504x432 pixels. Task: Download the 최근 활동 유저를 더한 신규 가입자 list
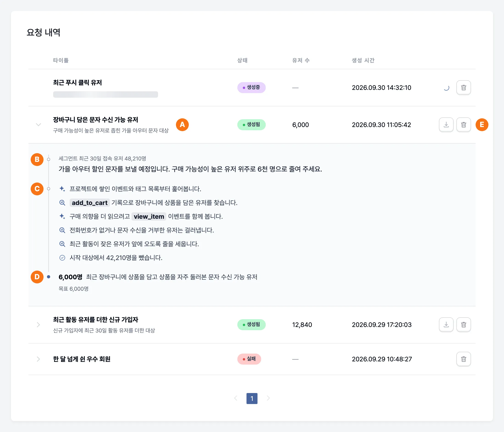coord(446,325)
